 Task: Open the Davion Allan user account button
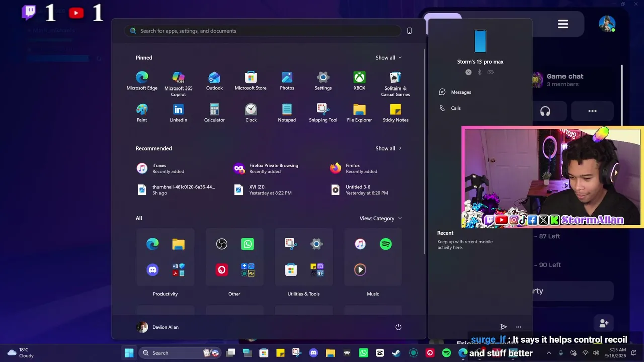click(x=157, y=327)
